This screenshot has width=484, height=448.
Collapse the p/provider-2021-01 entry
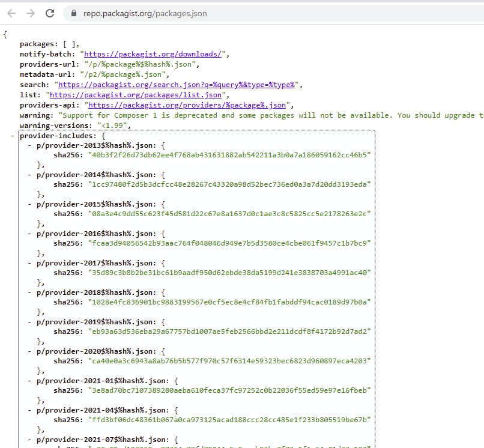(x=29, y=381)
